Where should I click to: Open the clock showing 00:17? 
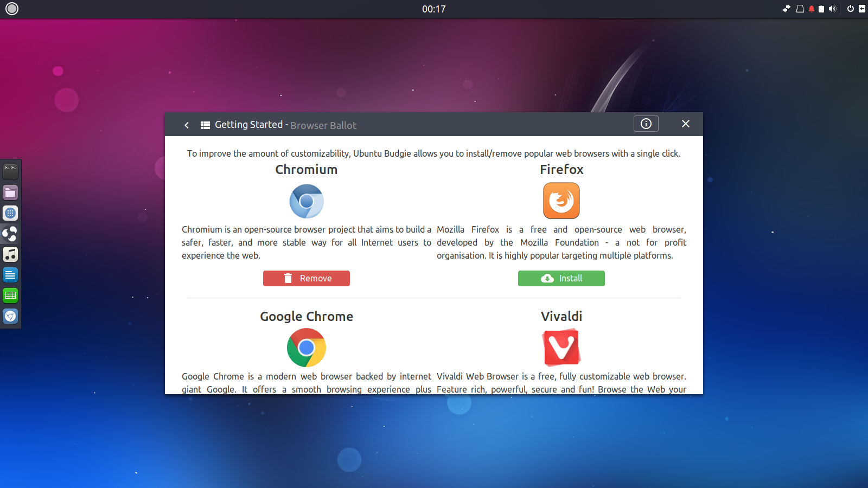coord(434,9)
